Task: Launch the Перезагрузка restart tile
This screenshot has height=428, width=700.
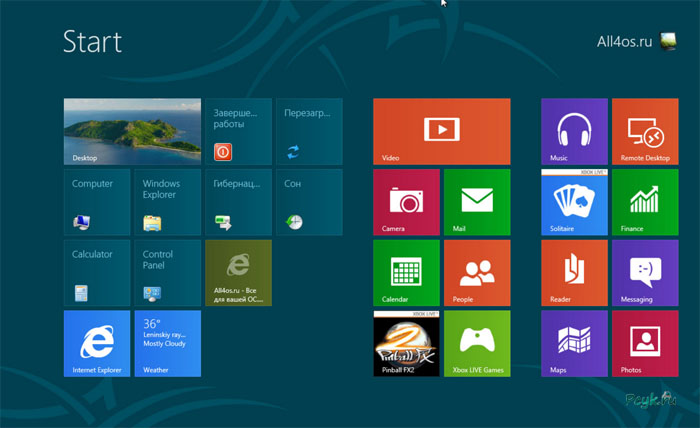Action: pos(309,132)
